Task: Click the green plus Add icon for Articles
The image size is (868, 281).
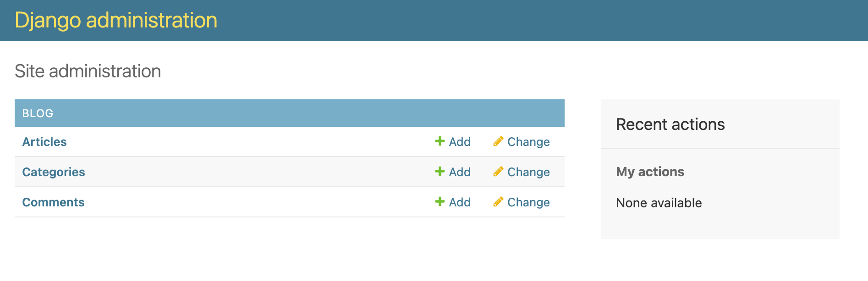Action: 439,142
